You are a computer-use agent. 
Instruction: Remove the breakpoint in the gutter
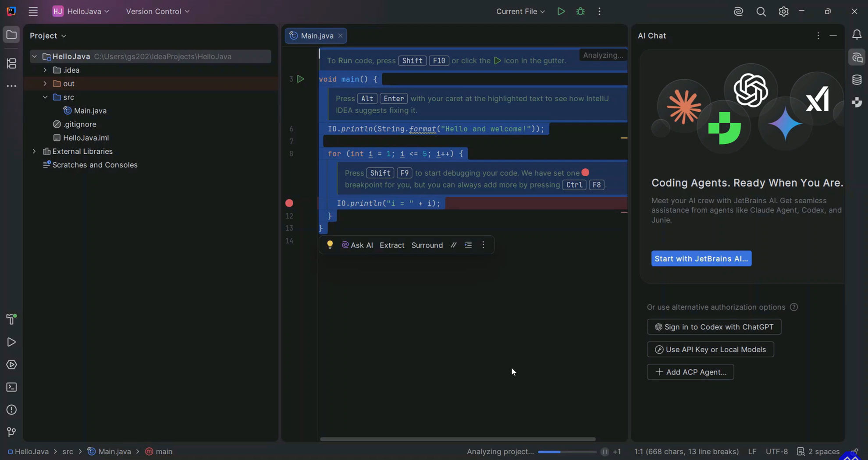[289, 203]
